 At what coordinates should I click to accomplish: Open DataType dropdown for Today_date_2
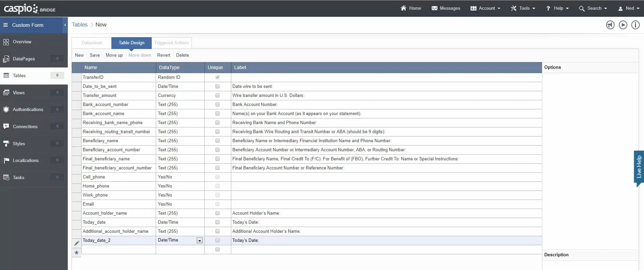(200, 240)
